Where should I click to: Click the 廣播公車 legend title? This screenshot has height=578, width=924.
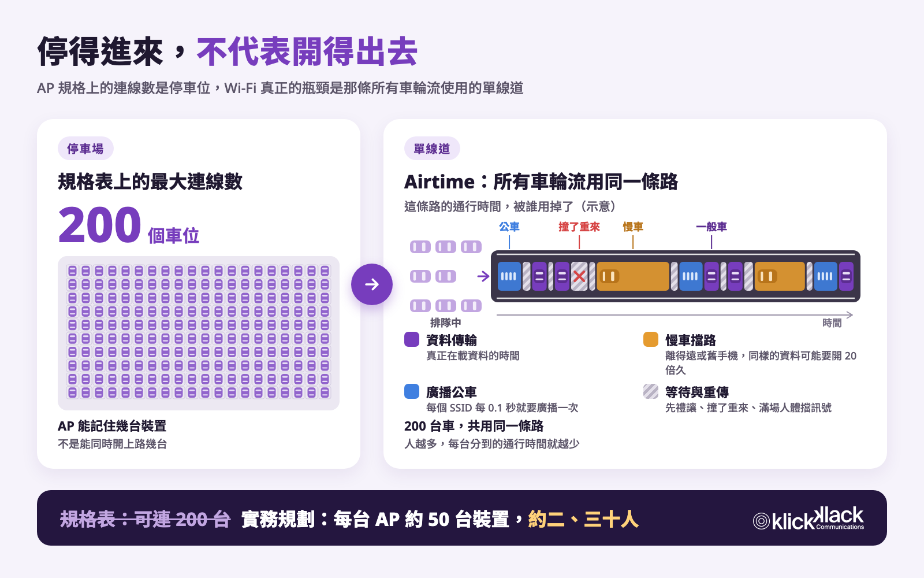click(452, 392)
